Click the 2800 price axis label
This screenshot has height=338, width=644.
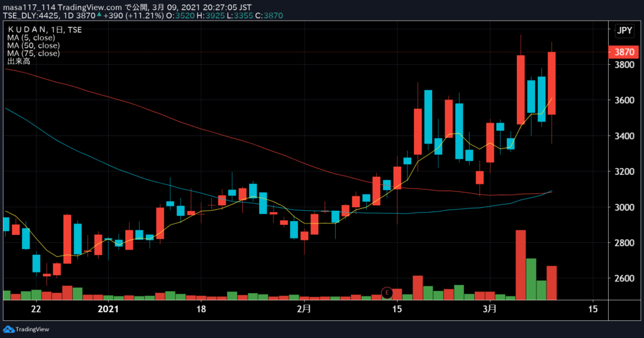point(624,242)
